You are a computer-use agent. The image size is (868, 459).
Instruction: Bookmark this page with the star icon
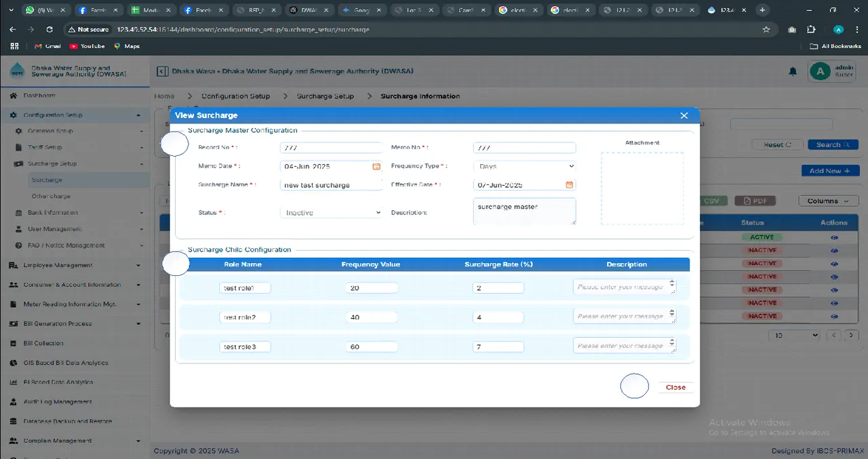pos(766,30)
